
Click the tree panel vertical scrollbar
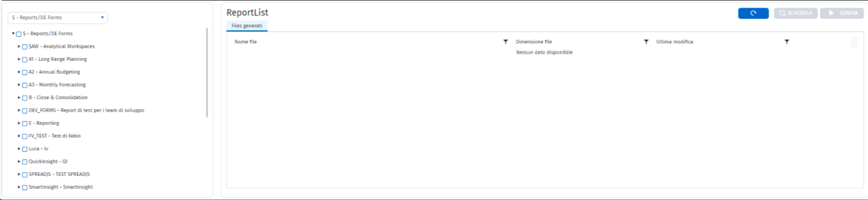[x=207, y=72]
